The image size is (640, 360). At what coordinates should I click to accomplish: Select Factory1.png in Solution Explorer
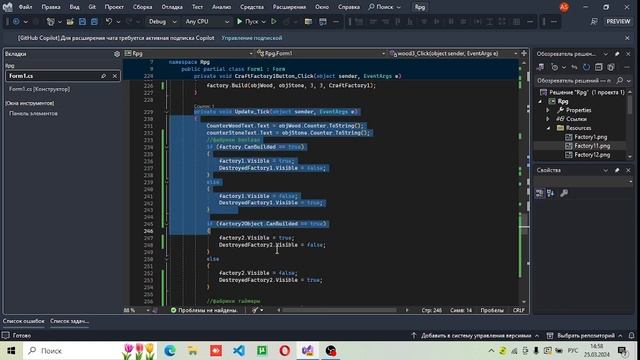point(590,137)
